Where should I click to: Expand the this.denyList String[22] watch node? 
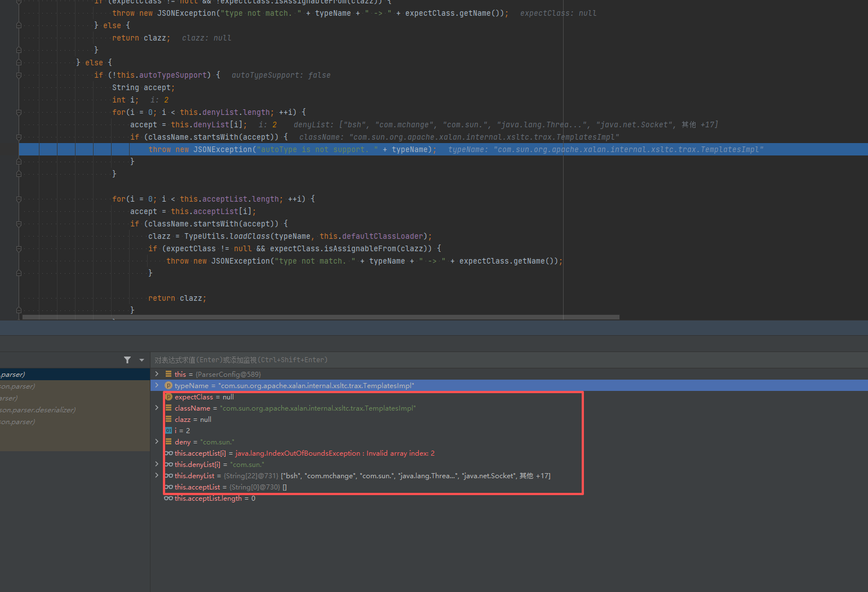click(x=157, y=475)
